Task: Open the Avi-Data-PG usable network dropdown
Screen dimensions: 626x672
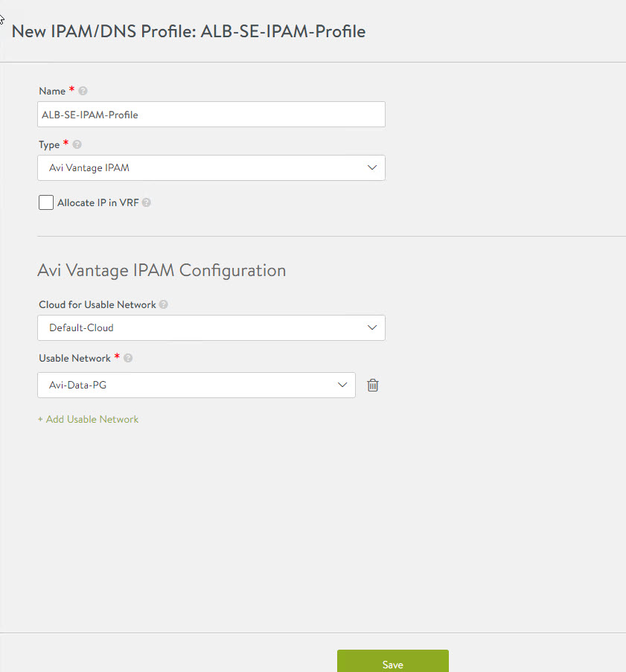Action: tap(196, 385)
